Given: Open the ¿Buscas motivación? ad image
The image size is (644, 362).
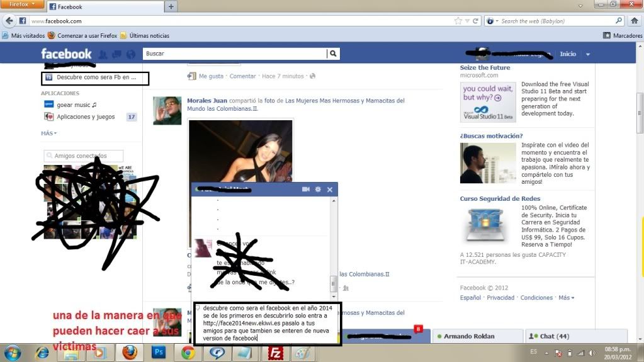Looking at the screenshot, I should click(488, 163).
